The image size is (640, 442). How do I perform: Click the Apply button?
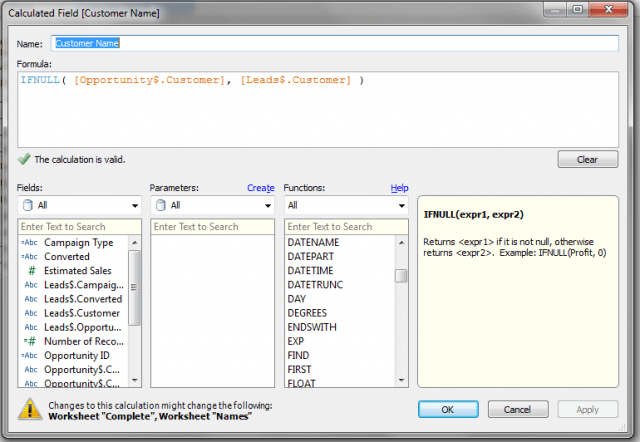(588, 409)
